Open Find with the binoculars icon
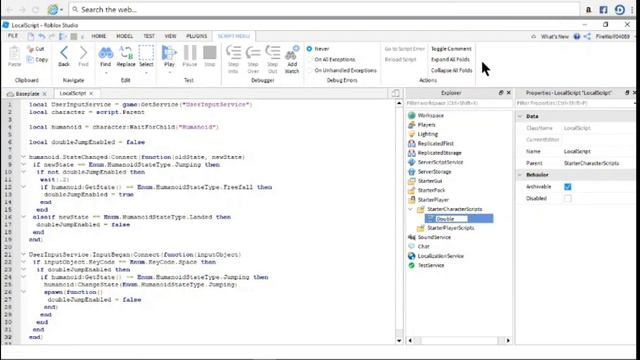This screenshot has height=360, width=640. [x=106, y=53]
